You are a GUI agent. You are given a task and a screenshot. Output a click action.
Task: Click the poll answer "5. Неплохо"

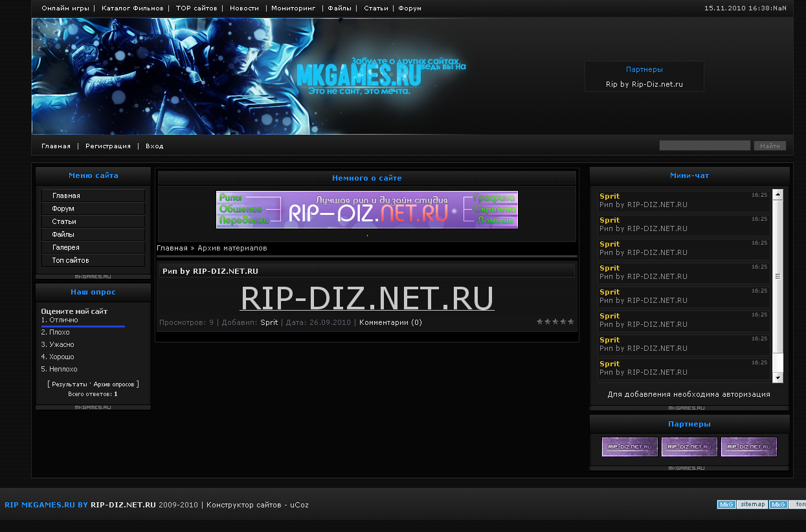point(60,369)
